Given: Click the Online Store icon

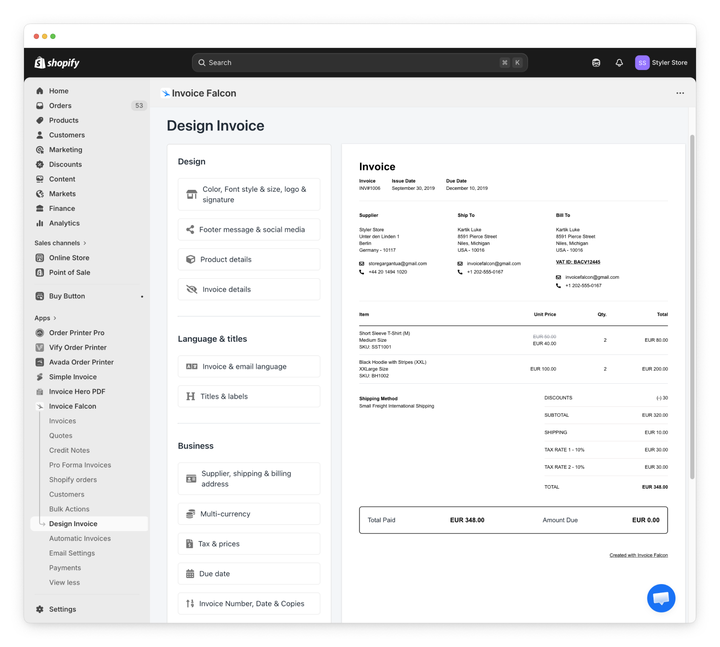Looking at the screenshot, I should point(40,258).
